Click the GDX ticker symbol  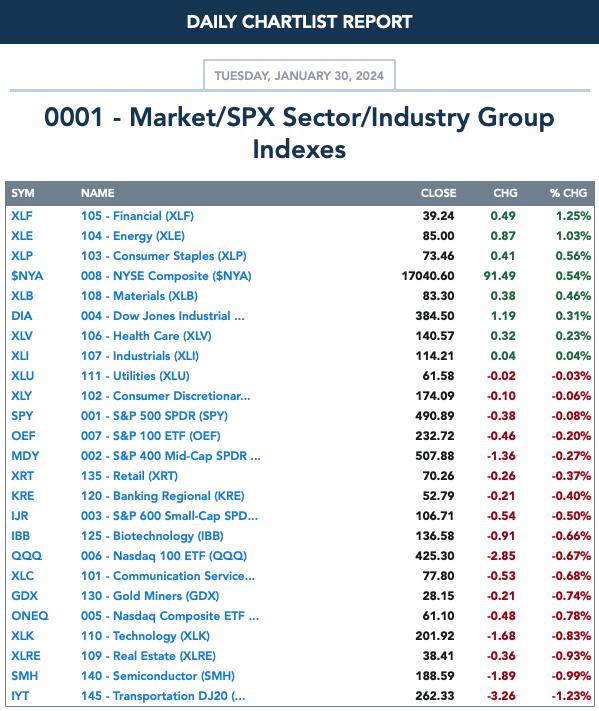[24, 596]
